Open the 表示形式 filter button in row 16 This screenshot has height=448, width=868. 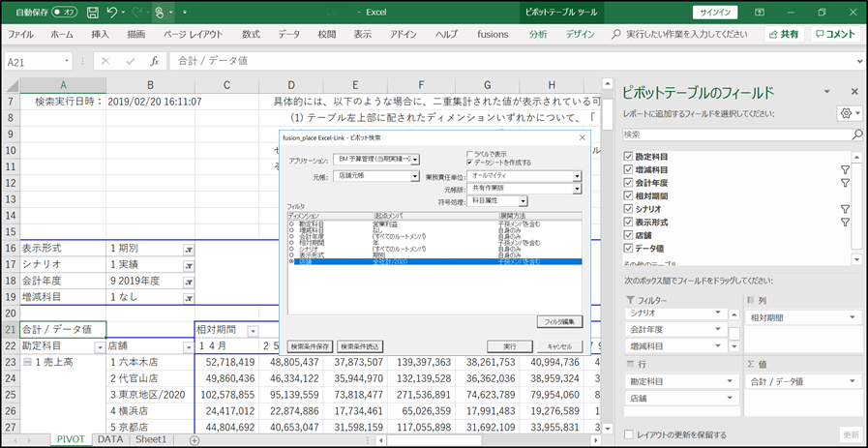click(189, 250)
